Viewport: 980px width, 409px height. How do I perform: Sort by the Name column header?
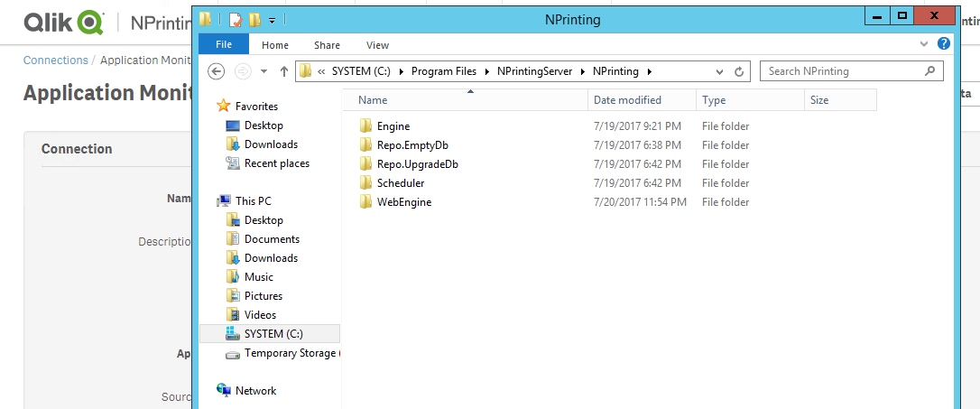pos(466,100)
